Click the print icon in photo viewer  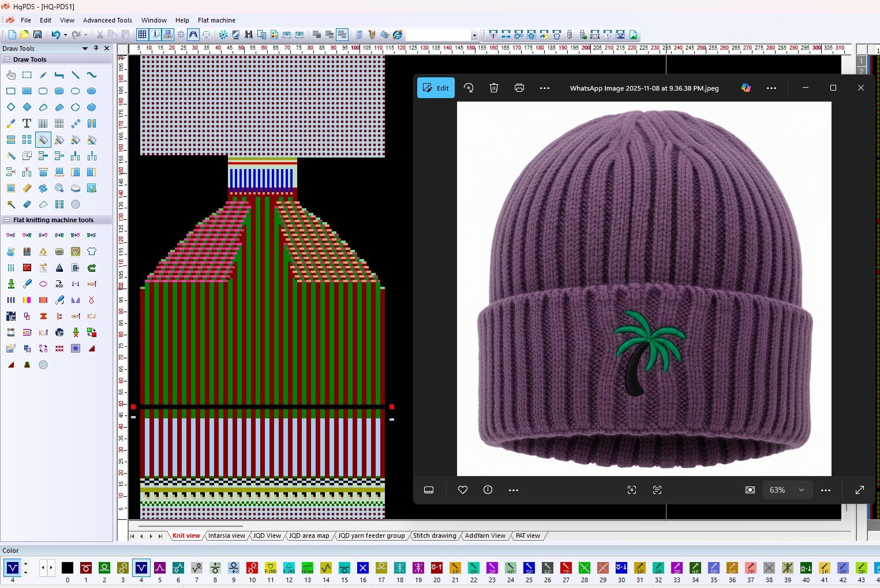point(519,88)
